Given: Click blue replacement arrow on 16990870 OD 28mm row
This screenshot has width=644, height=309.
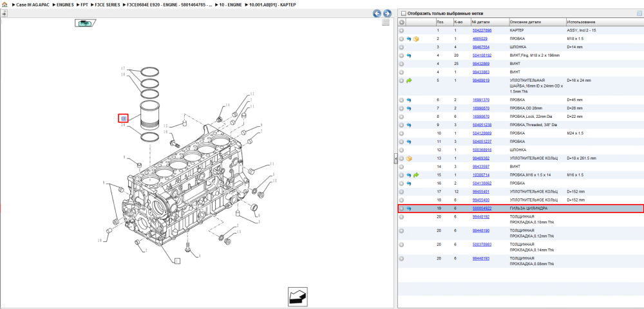Looking at the screenshot, I should pos(409,108).
